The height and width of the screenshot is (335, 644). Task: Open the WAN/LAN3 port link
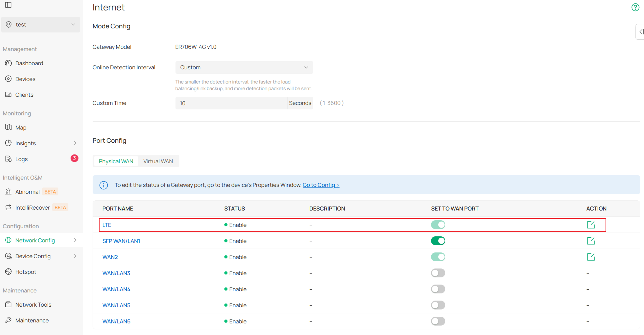(116, 273)
